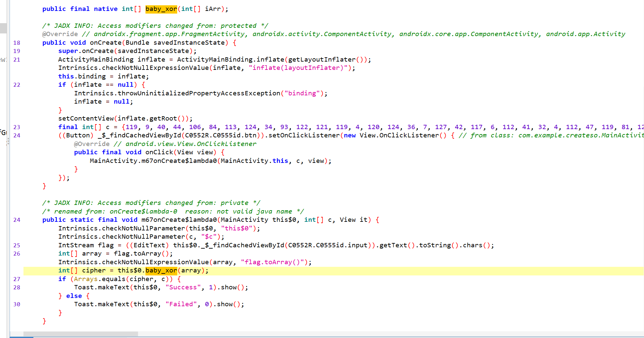Click setContentView call

[86, 119]
